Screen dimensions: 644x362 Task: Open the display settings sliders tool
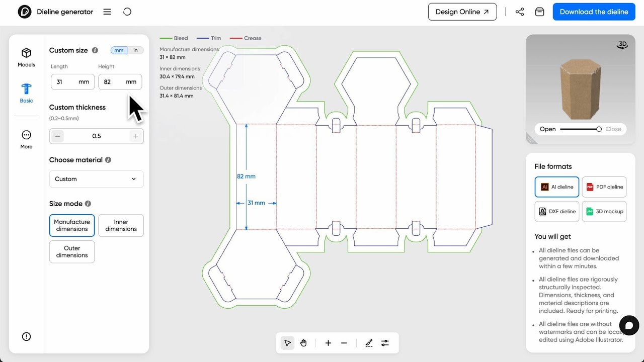coord(385,343)
